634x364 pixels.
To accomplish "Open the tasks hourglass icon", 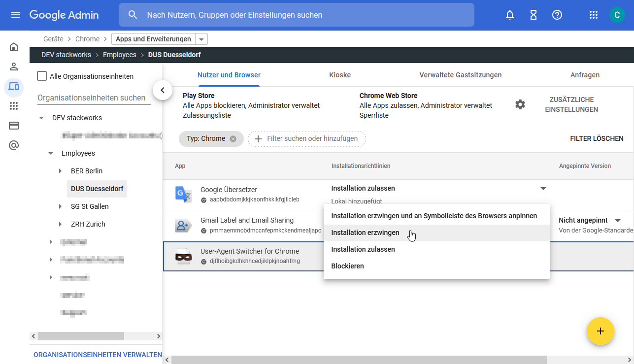I will point(534,15).
